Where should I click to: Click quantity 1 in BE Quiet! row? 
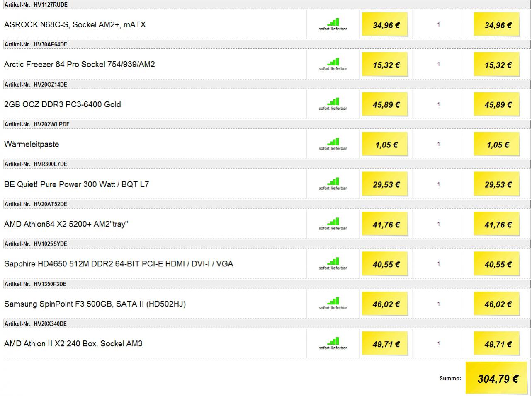coord(439,184)
